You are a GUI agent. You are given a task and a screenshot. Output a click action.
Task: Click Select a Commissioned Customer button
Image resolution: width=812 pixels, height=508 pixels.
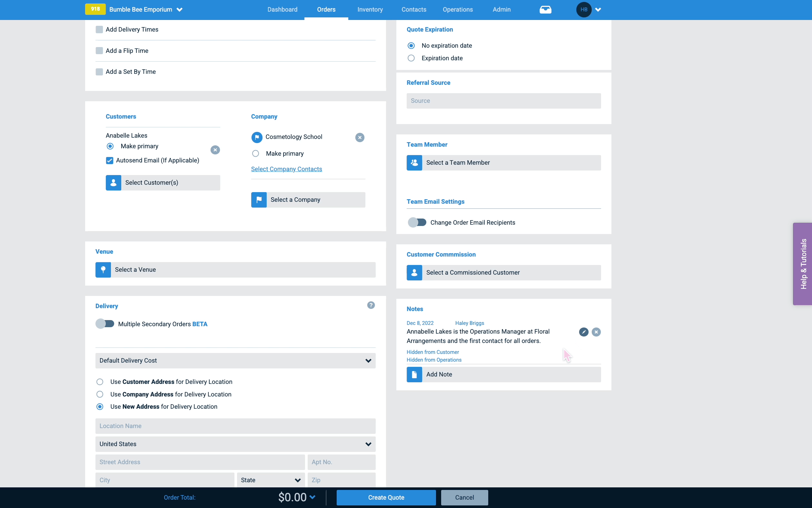(x=503, y=273)
